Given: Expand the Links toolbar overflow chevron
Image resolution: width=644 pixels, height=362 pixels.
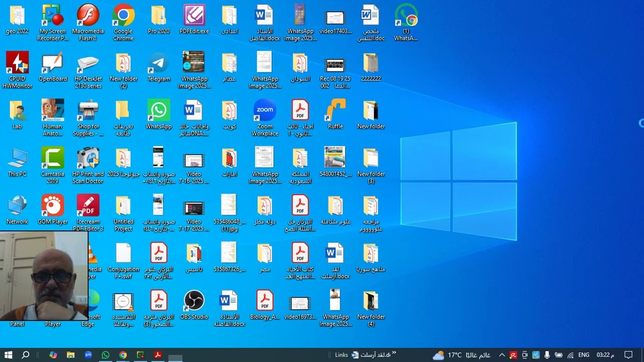Looking at the screenshot, I should point(394,353).
